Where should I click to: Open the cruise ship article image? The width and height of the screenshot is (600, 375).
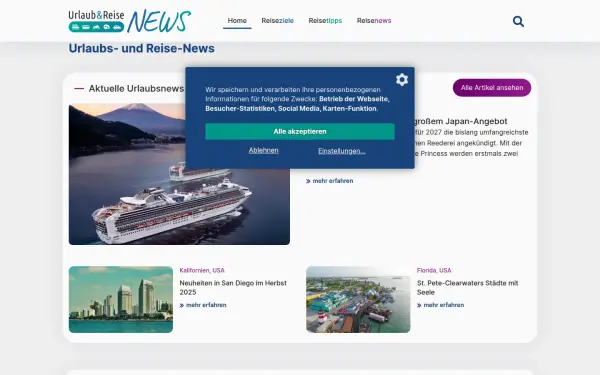point(179,174)
